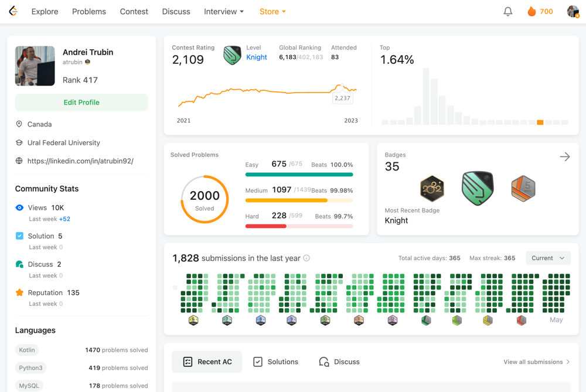Click the Python3 language tag
The image size is (586, 392).
[x=30, y=368]
